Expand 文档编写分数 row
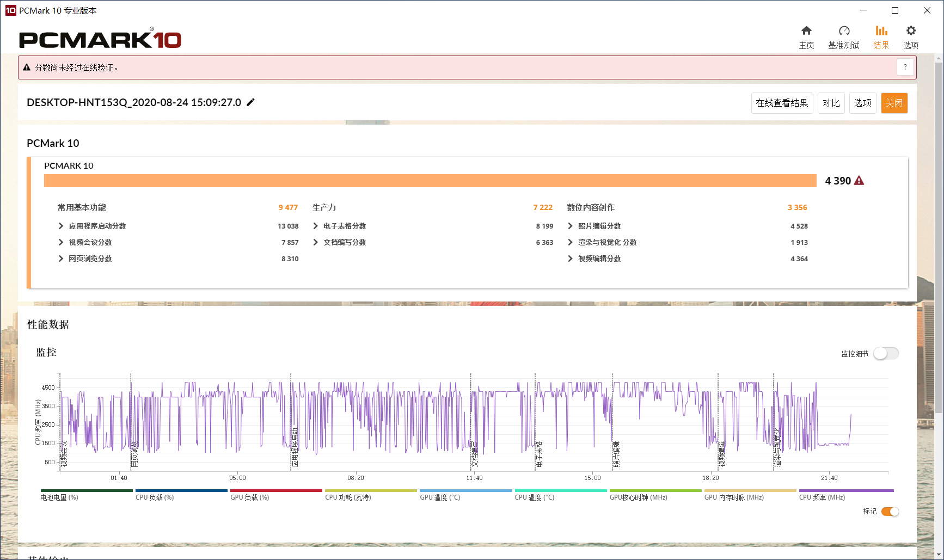 coord(316,242)
